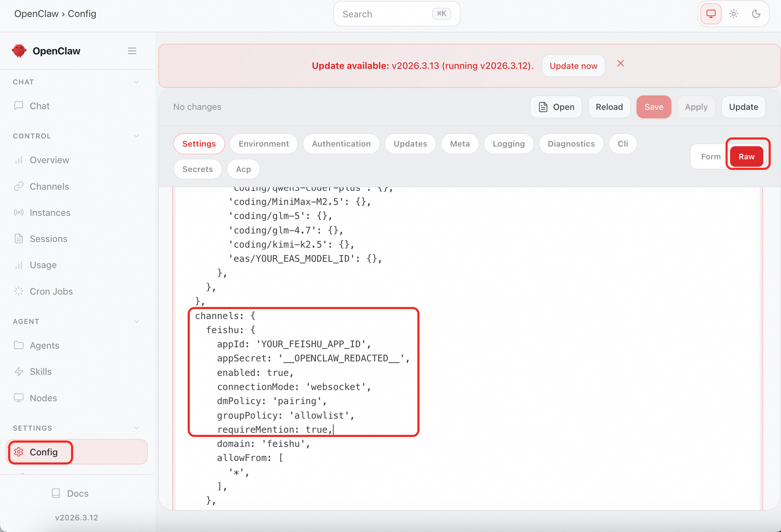The height and width of the screenshot is (532, 781).
Task: Click the connectionMode 'websocket' line
Action: point(294,387)
